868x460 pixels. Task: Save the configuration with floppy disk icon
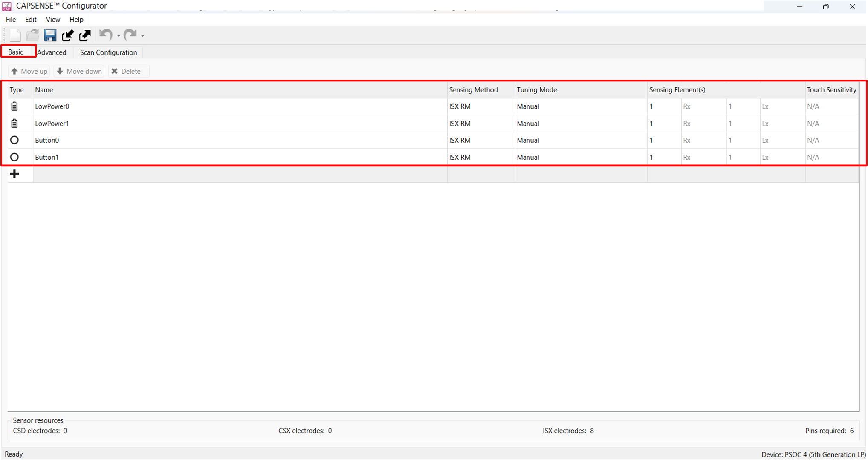click(x=50, y=35)
